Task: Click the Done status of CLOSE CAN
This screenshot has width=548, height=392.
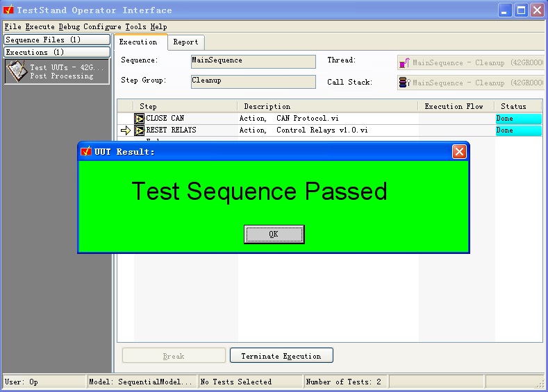Action: 517,119
